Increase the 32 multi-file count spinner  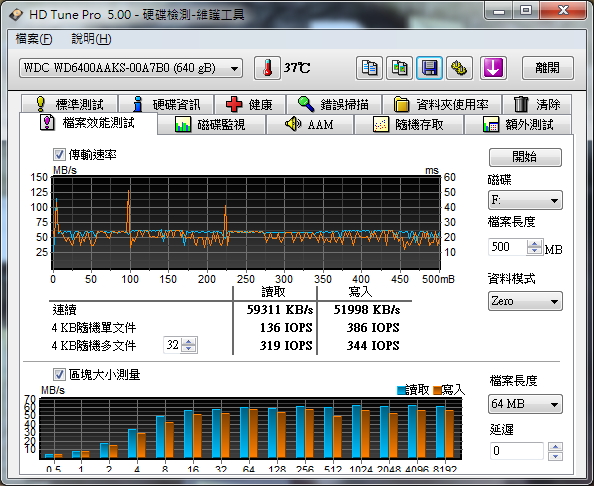(x=189, y=341)
